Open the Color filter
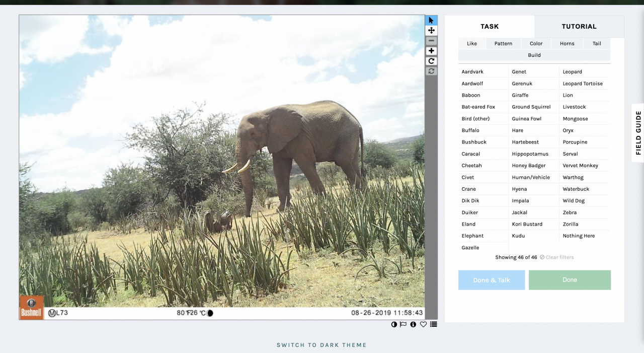The image size is (644, 353). [x=536, y=43]
